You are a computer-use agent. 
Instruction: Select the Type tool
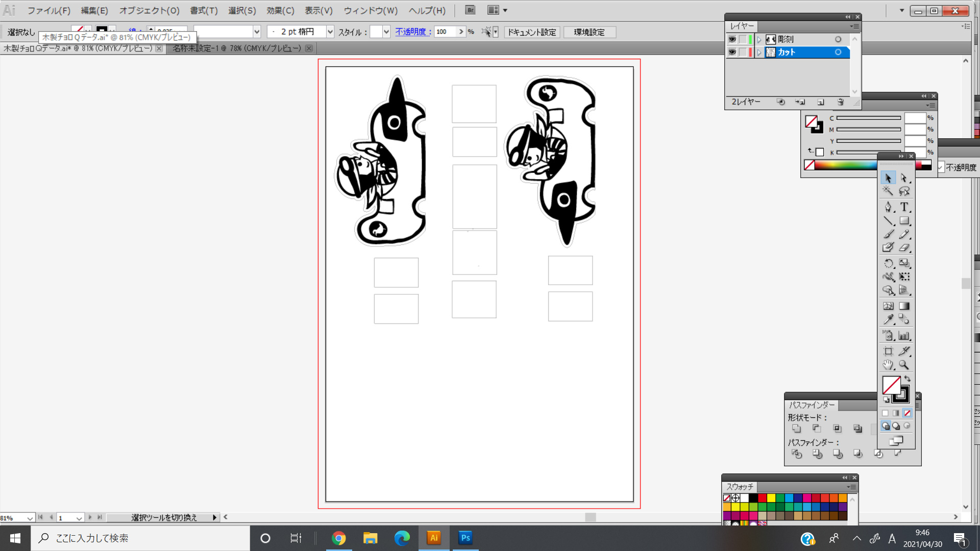tap(904, 207)
